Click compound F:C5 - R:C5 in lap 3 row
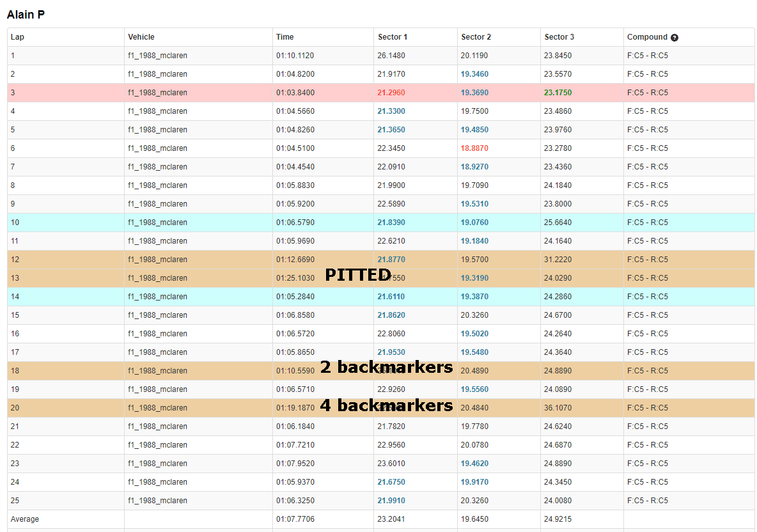 point(648,93)
